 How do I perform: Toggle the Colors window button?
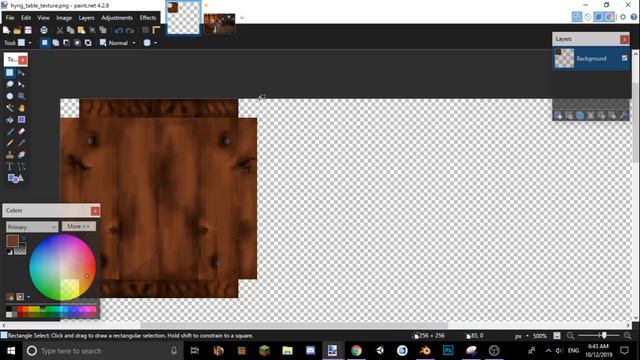click(609, 17)
